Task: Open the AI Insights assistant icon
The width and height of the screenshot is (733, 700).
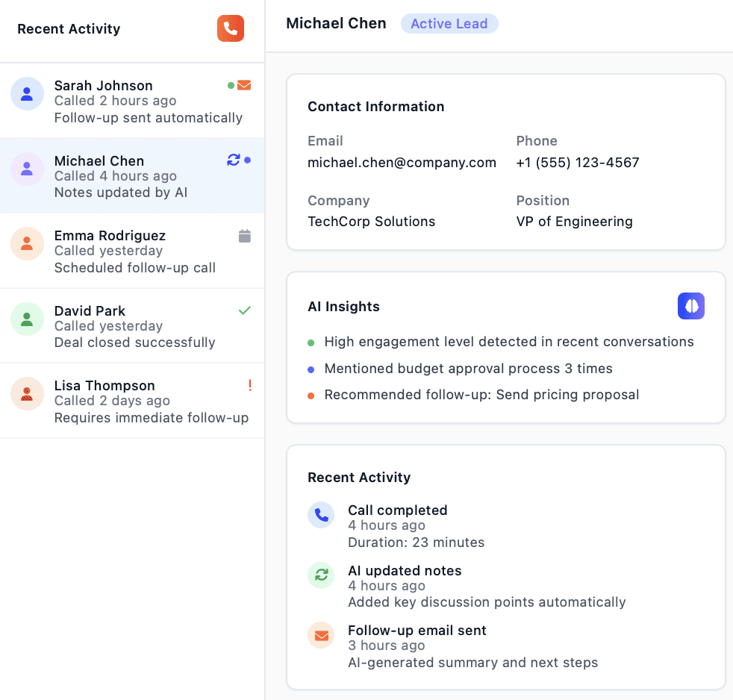Action: pos(690,306)
